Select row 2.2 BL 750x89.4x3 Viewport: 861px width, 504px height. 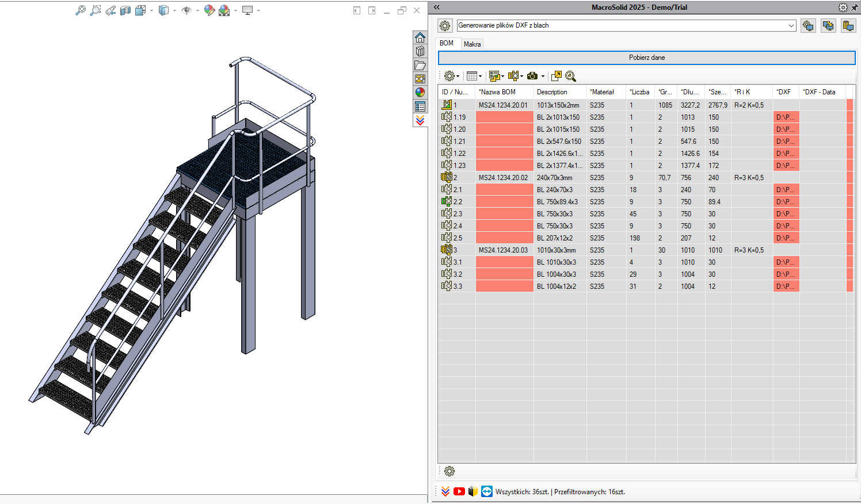[x=645, y=202]
